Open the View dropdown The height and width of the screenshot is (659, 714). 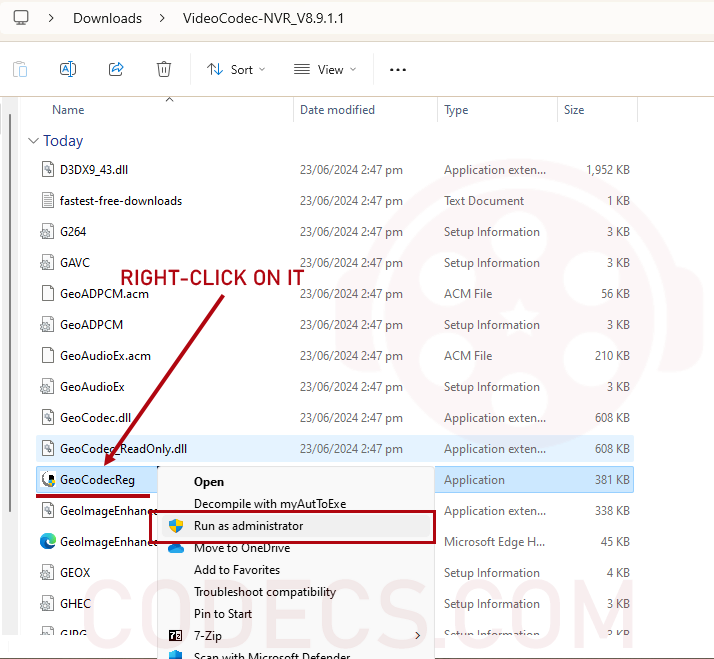pyautogui.click(x=325, y=69)
